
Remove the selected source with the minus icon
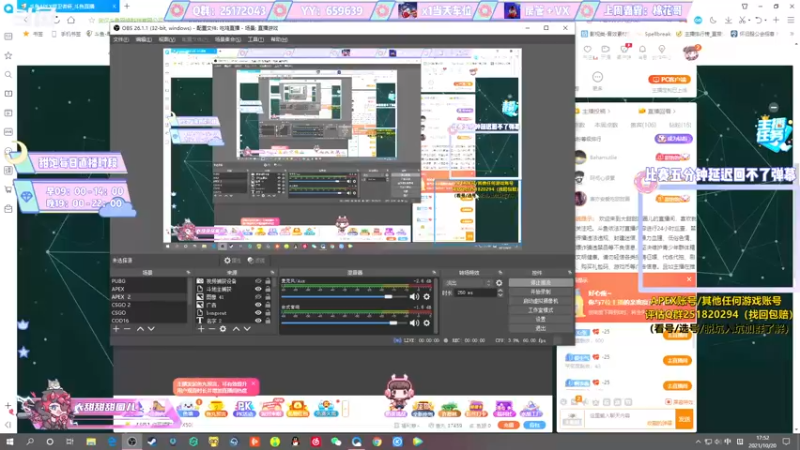click(x=212, y=329)
